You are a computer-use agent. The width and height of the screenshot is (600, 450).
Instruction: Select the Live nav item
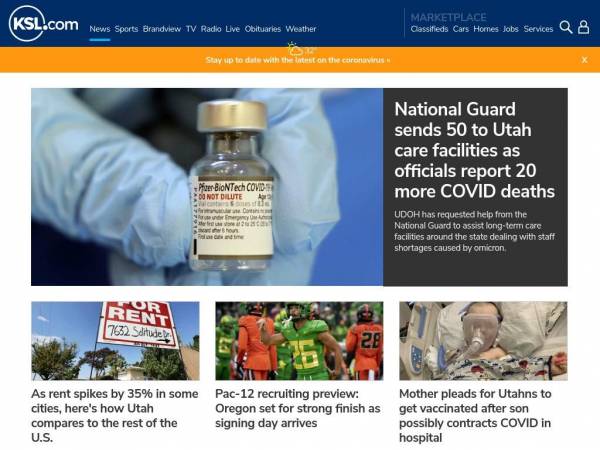tap(233, 29)
